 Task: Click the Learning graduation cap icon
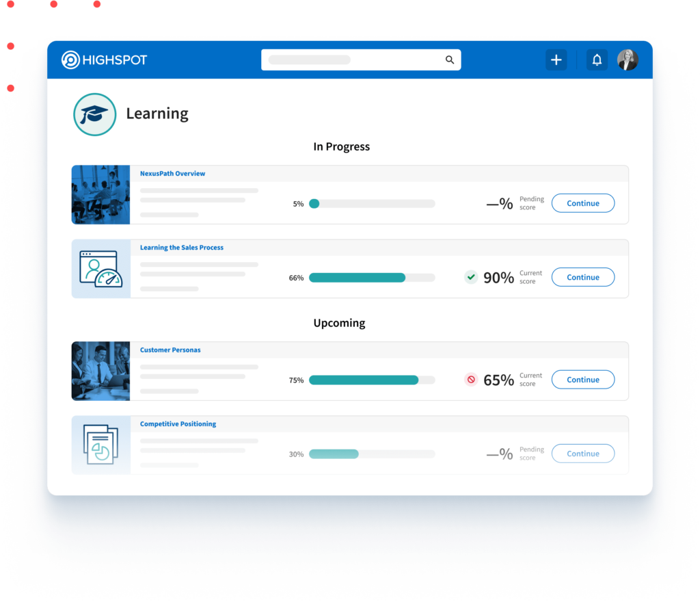pyautogui.click(x=94, y=114)
